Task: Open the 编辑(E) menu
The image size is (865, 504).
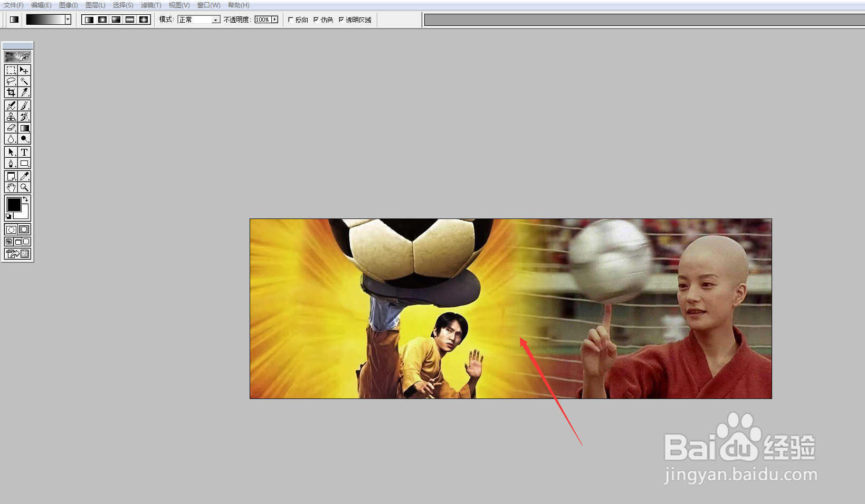Action: (41, 5)
